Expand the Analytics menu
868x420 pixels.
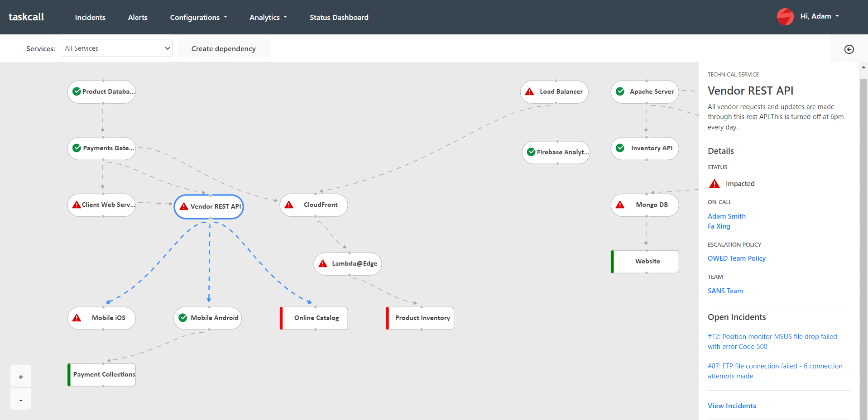click(x=268, y=17)
